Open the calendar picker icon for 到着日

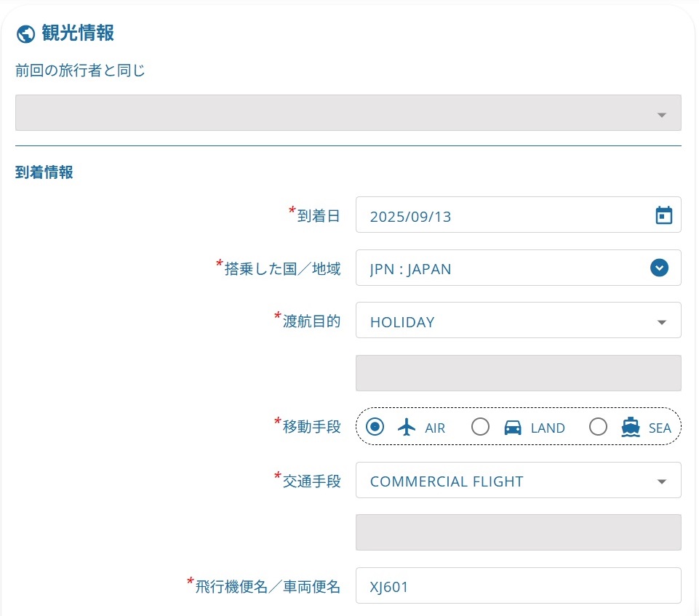663,215
